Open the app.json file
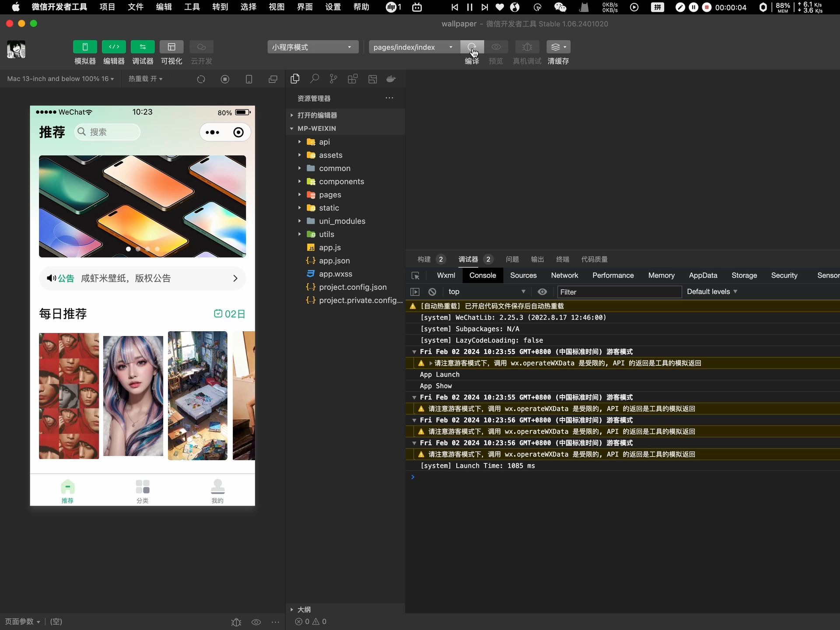840x630 pixels. click(x=345, y=260)
